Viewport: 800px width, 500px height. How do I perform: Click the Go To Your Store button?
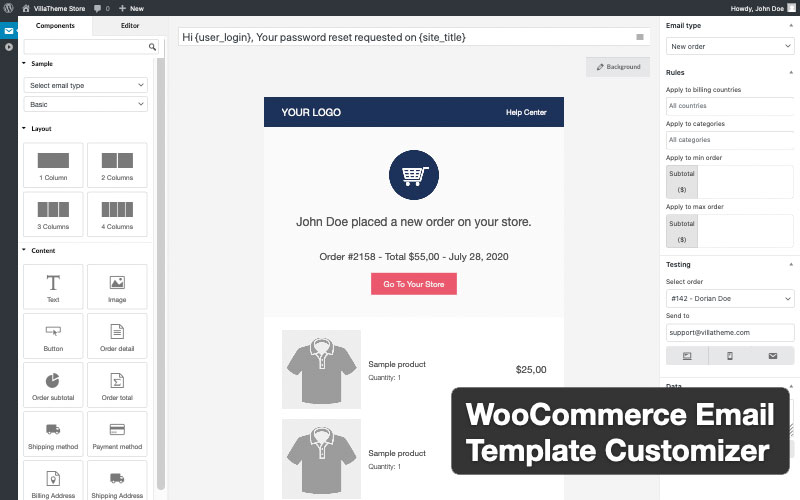[x=414, y=284]
